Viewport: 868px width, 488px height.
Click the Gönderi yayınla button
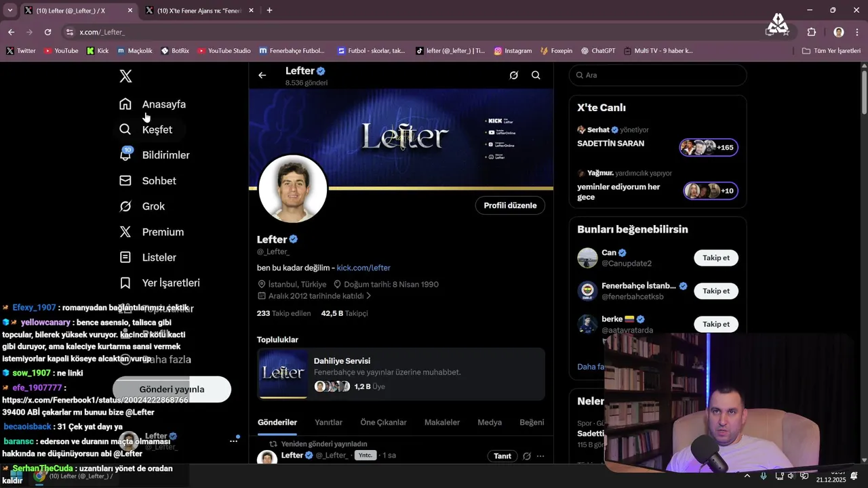(172, 389)
